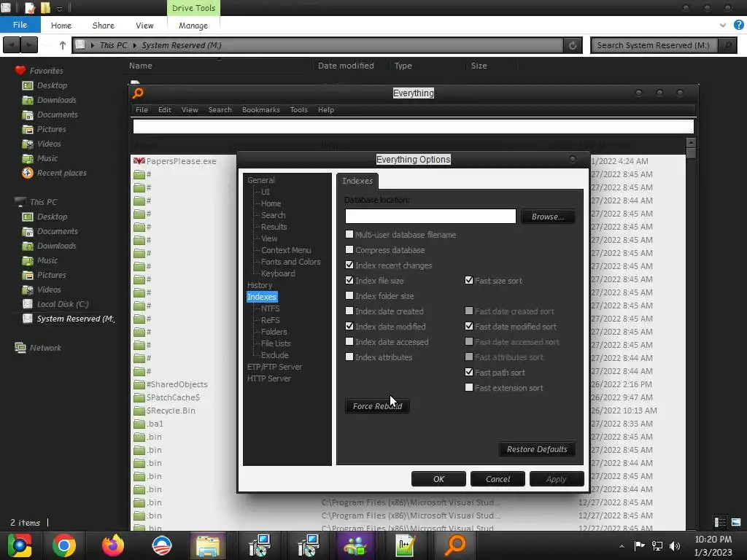Open the Everything Bookmarks menu
This screenshot has height=560, width=747.
tap(260, 109)
